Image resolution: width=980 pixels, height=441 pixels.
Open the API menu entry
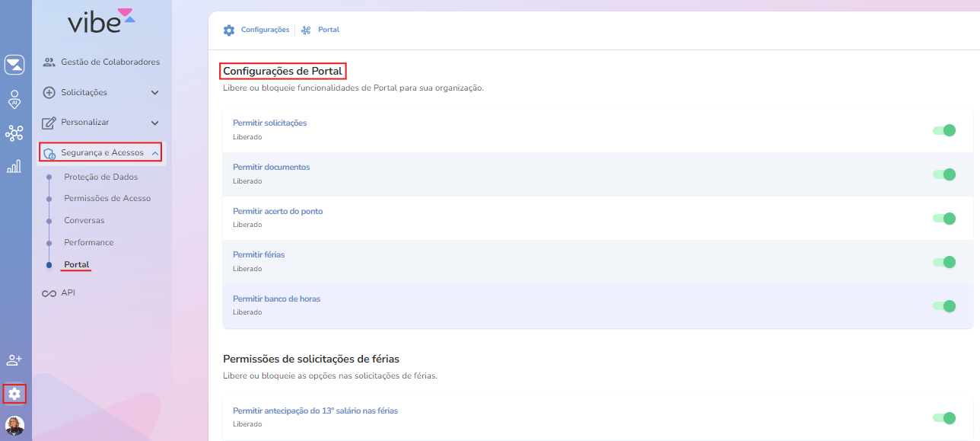click(68, 292)
